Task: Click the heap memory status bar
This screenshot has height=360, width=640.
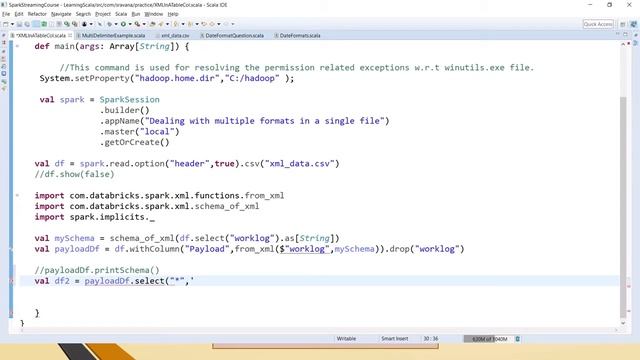Action: coord(488,339)
